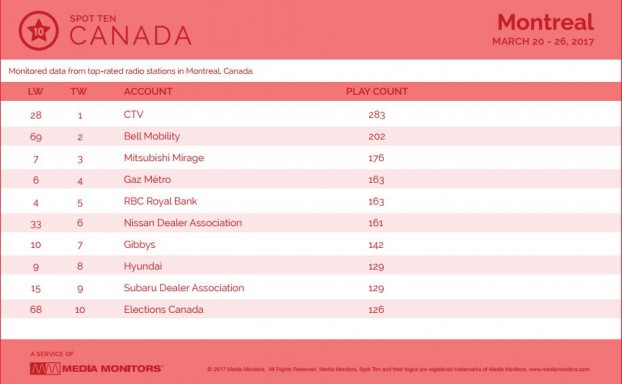Click the RBC Royal Bank entry
Viewport: 622px width, 384px height.
[x=160, y=201]
